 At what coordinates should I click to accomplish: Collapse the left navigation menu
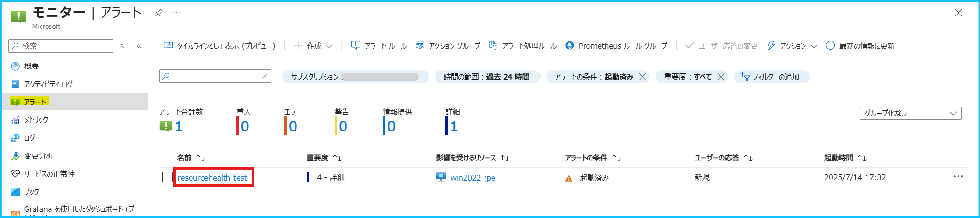point(139,46)
